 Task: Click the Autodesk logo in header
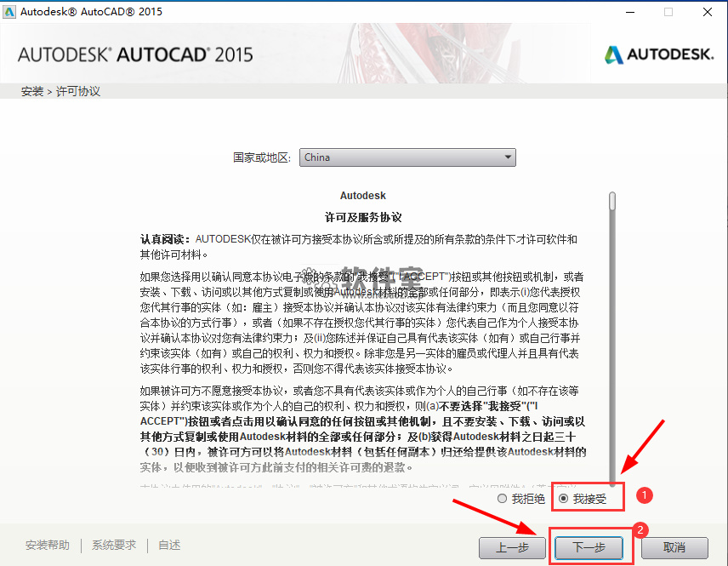pos(659,54)
